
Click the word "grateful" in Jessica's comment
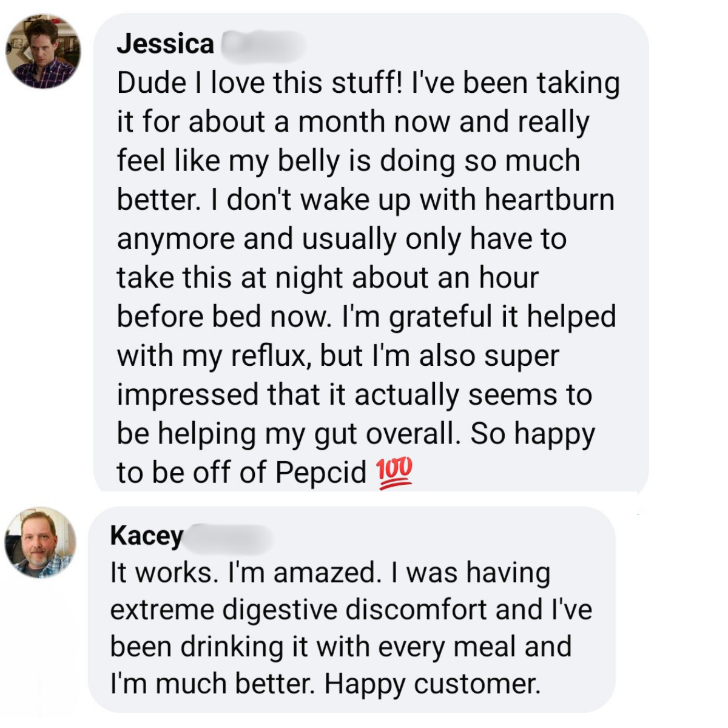441,317
